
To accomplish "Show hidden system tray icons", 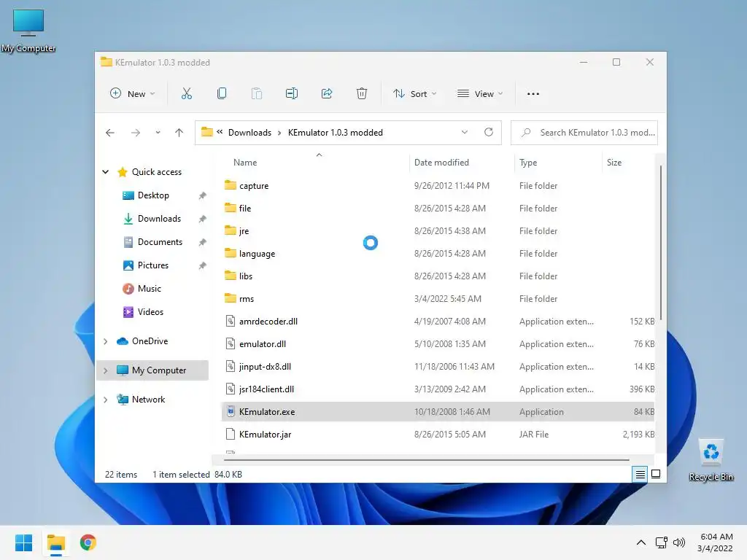I will pos(641,542).
